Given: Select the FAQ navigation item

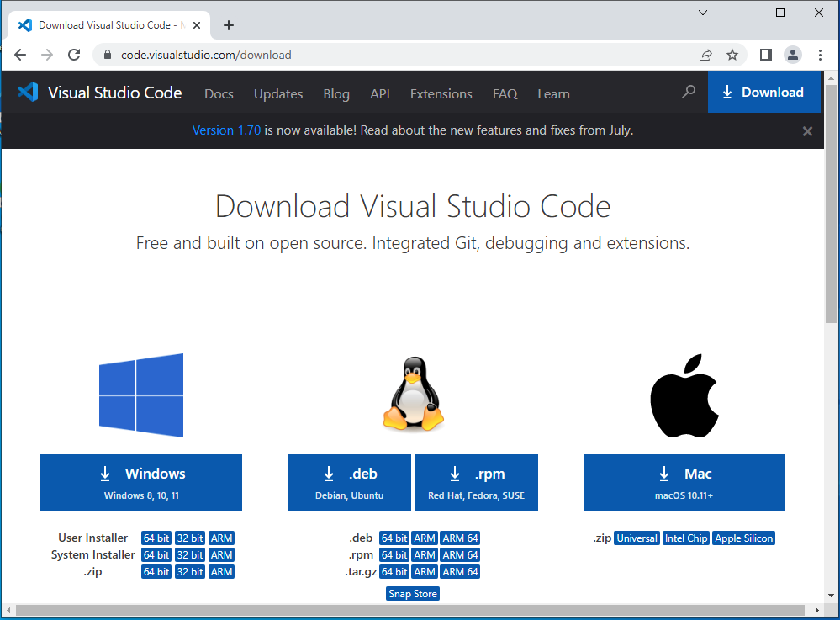Looking at the screenshot, I should click(x=505, y=93).
